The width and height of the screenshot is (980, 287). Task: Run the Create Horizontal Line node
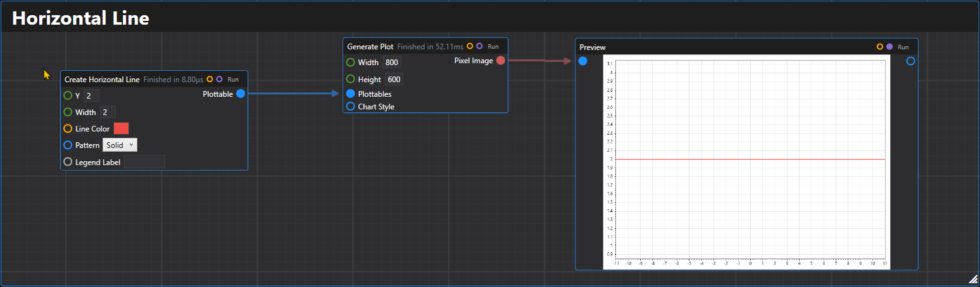[x=233, y=80]
